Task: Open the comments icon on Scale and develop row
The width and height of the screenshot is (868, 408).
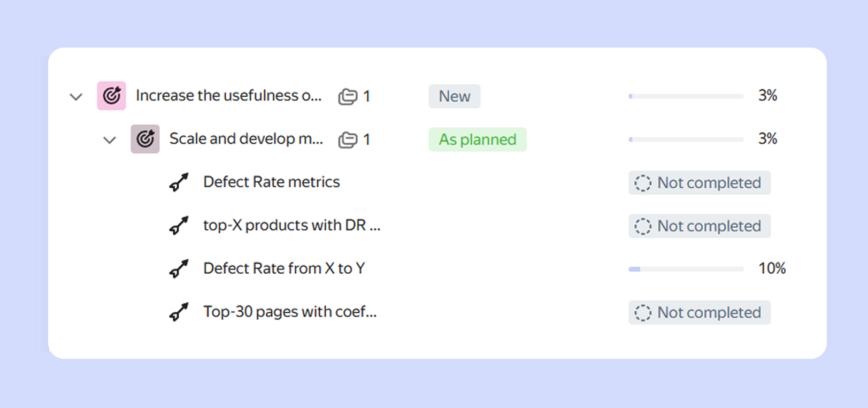Action: [x=348, y=140]
